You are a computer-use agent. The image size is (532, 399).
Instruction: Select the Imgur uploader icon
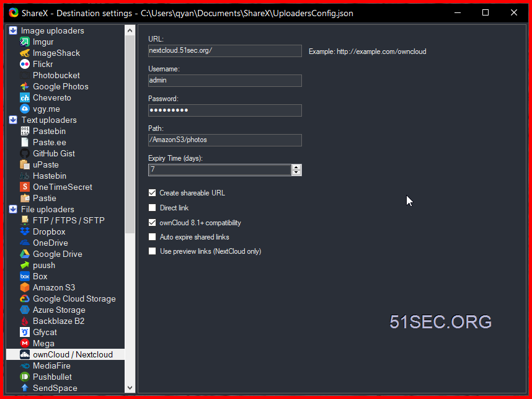25,42
